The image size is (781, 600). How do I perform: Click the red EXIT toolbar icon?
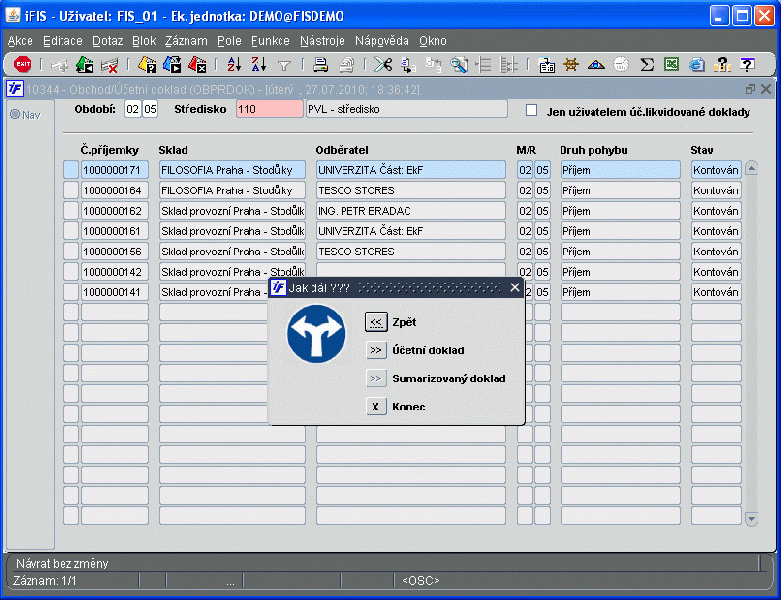click(x=22, y=65)
